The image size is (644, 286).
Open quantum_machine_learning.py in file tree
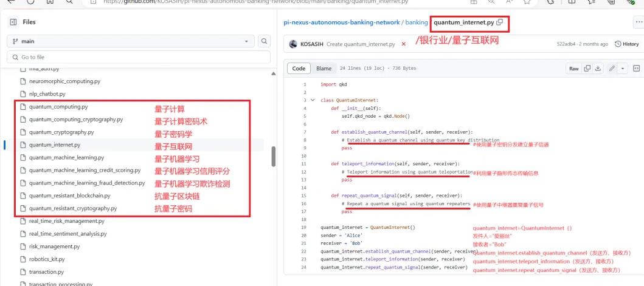coord(66,157)
